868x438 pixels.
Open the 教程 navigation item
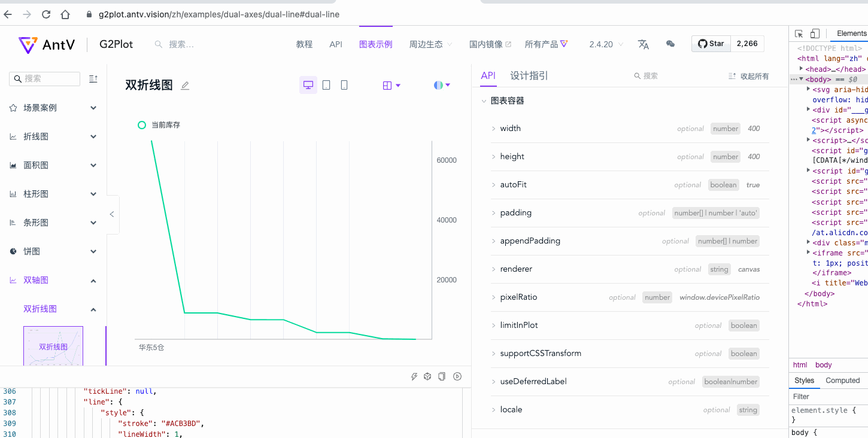click(x=305, y=44)
